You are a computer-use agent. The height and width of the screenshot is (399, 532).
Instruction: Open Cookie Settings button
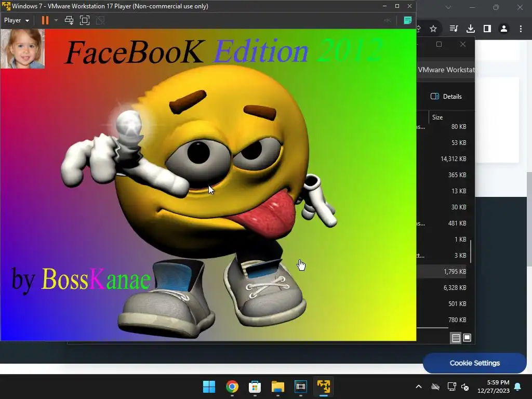[x=474, y=363]
